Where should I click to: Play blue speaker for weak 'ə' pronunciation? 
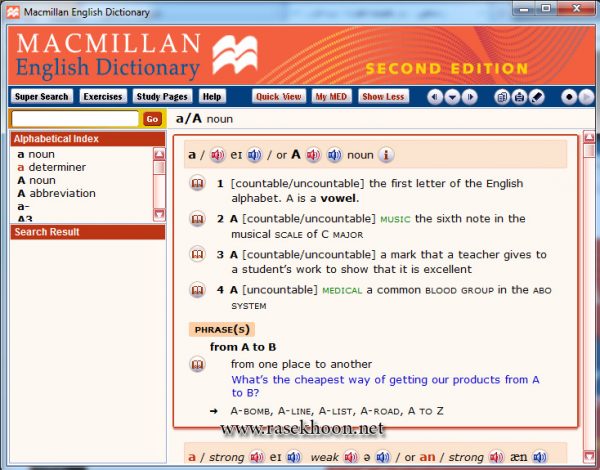383,457
